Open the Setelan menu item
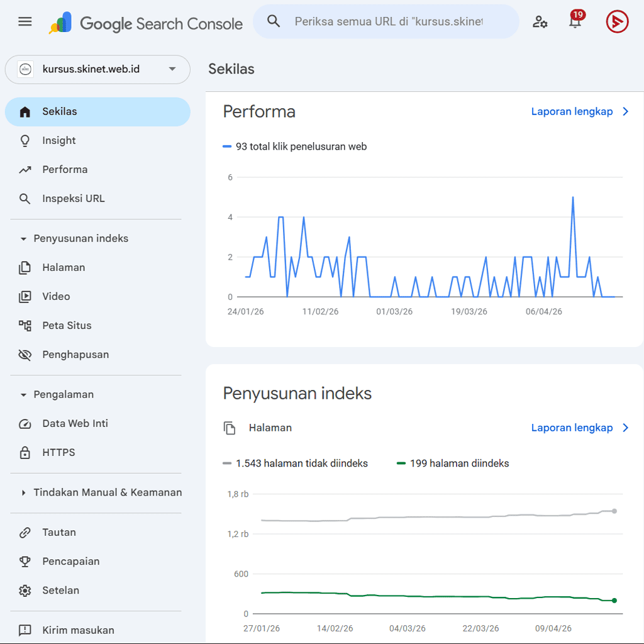This screenshot has width=644, height=644. [97, 591]
